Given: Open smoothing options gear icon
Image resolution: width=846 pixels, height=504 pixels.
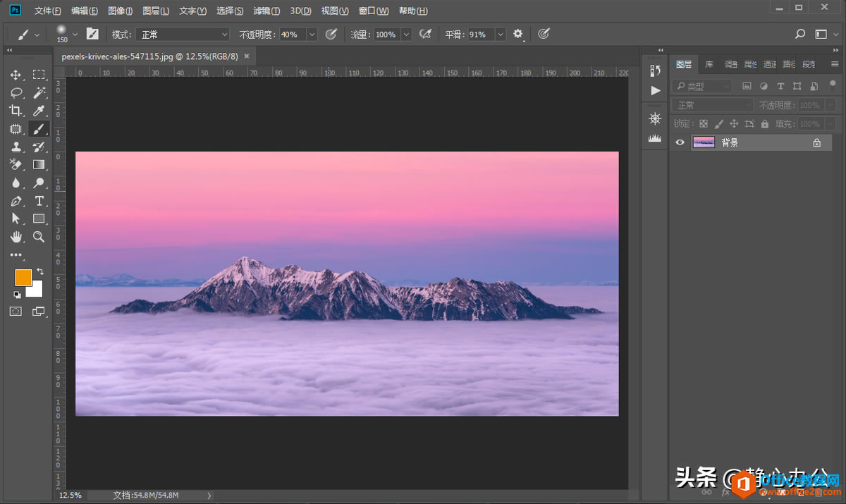Looking at the screenshot, I should [518, 34].
